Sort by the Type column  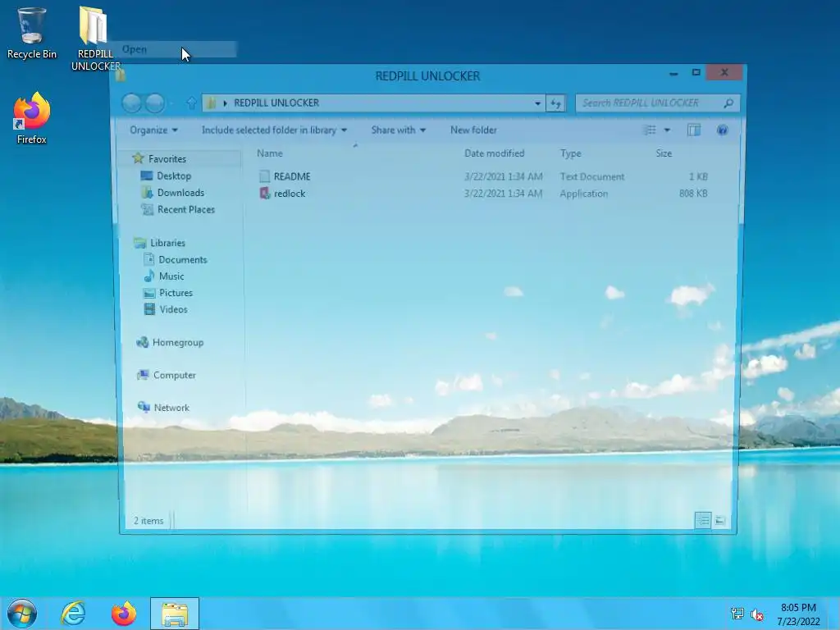click(571, 153)
